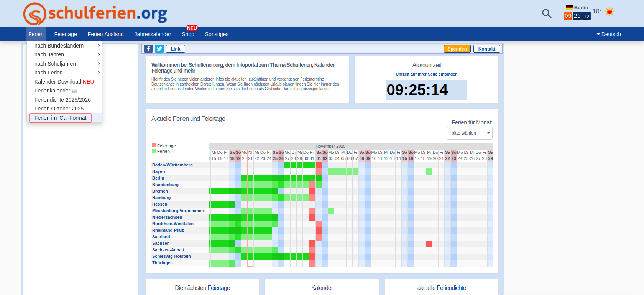
Task: Open the Feiertage navigation menu
Action: coord(66,34)
